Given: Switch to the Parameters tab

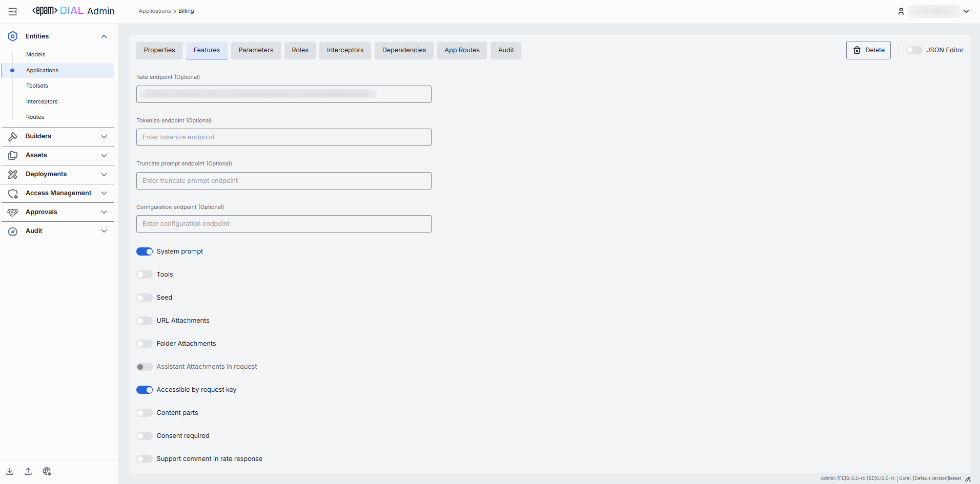Looking at the screenshot, I should (x=256, y=50).
